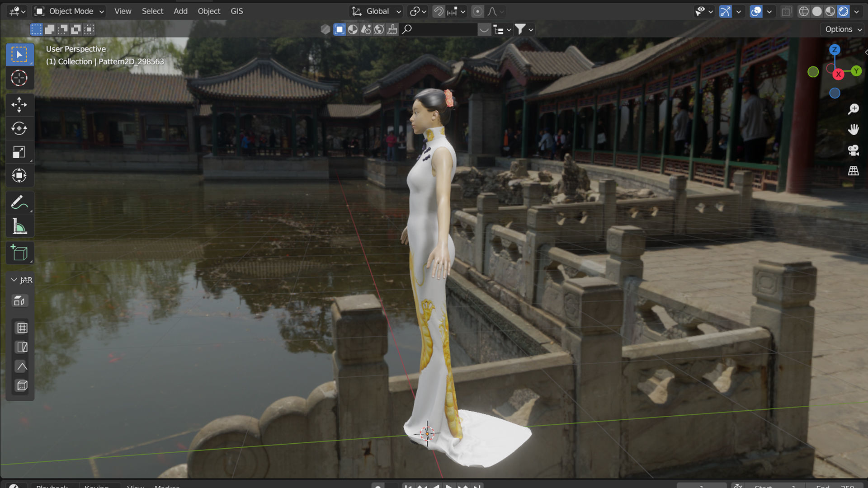The height and width of the screenshot is (488, 868).
Task: Click the box-in-box icon in the JAR toolbar section
Action: (x=22, y=385)
